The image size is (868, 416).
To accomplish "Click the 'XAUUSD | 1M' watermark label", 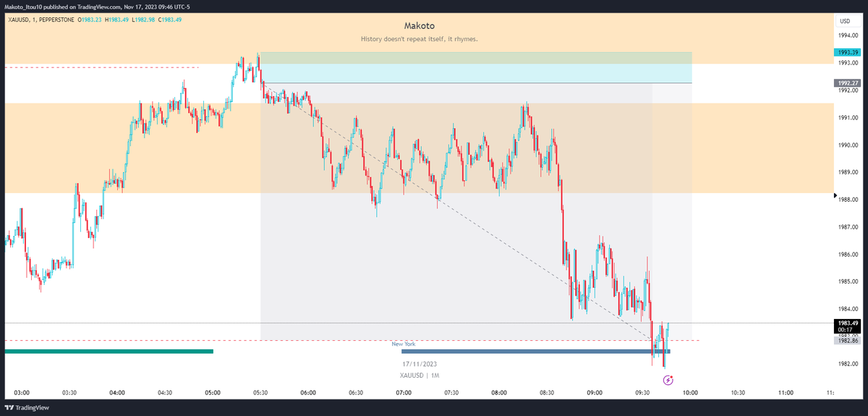I will point(419,375).
